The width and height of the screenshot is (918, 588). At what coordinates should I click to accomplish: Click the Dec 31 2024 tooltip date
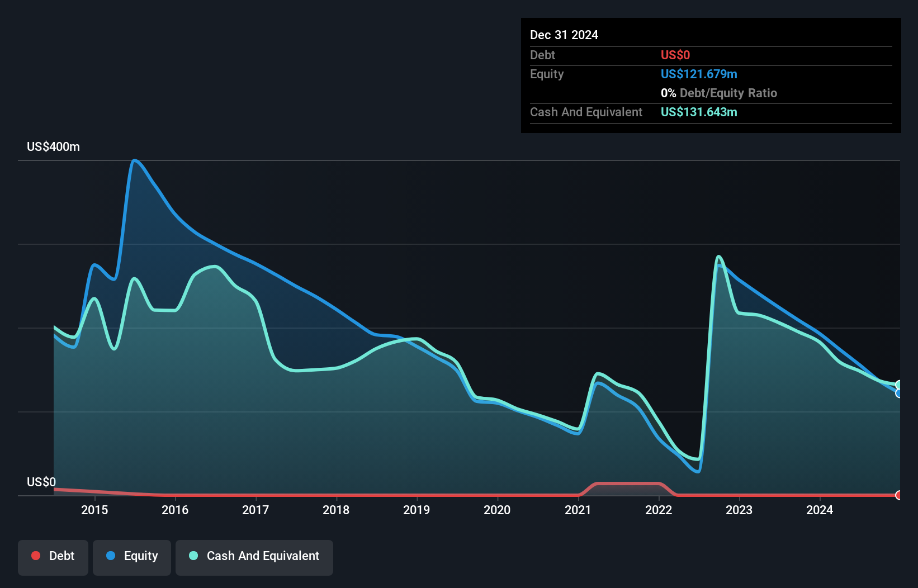564,35
